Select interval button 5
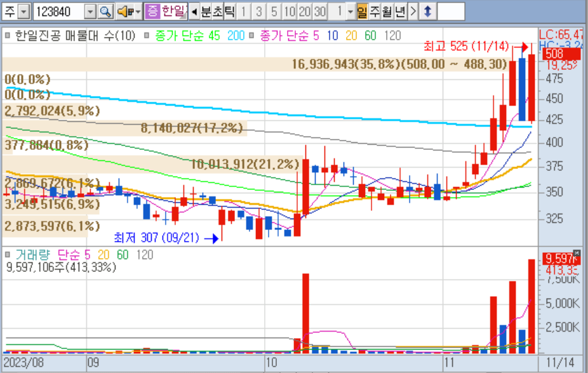 click(x=274, y=11)
